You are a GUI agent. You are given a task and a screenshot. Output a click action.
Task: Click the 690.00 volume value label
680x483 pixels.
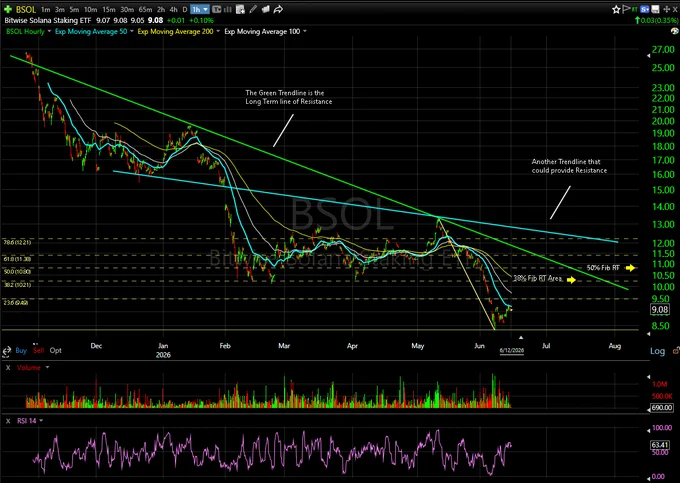point(662,408)
